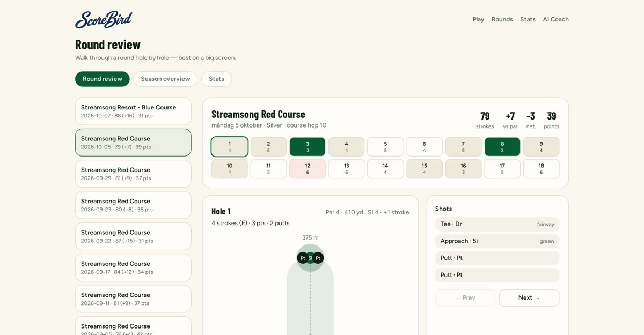Click the ScoreBird logo

104,19
